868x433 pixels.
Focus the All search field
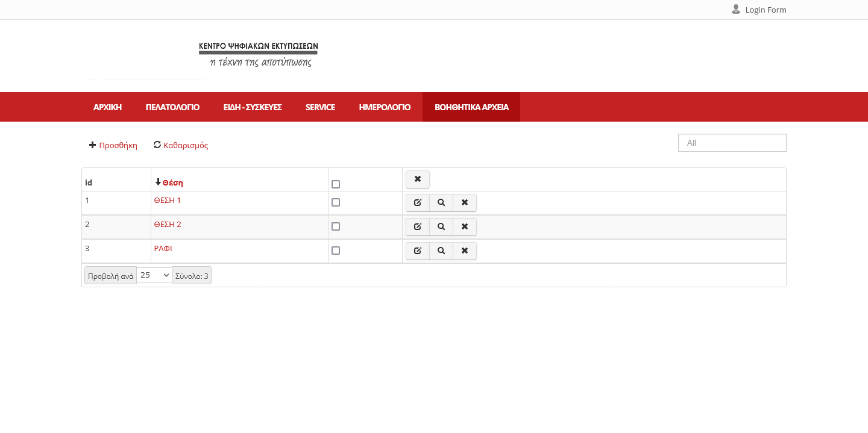point(732,143)
